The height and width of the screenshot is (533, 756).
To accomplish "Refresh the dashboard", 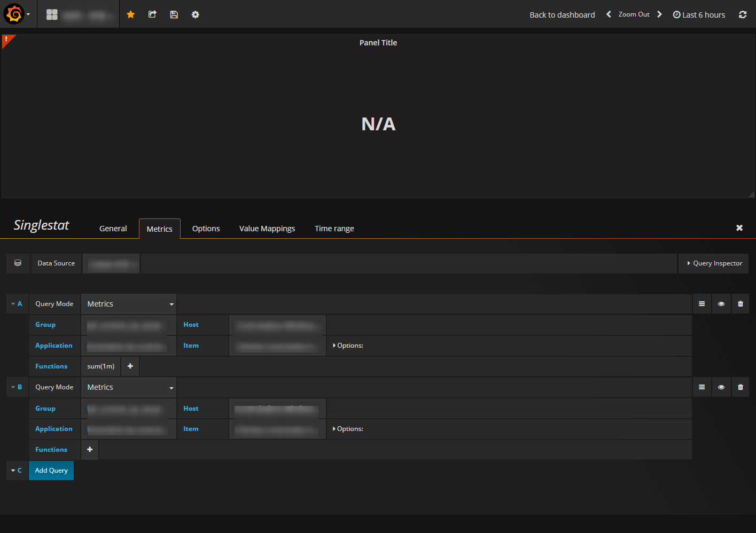I will coord(743,14).
